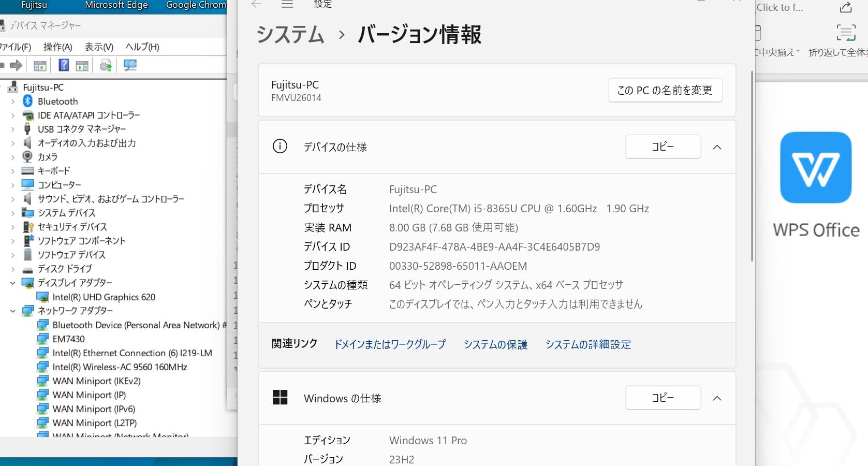Select WAN Miniport (IKEv2) entry
868x466 pixels.
[96, 381]
